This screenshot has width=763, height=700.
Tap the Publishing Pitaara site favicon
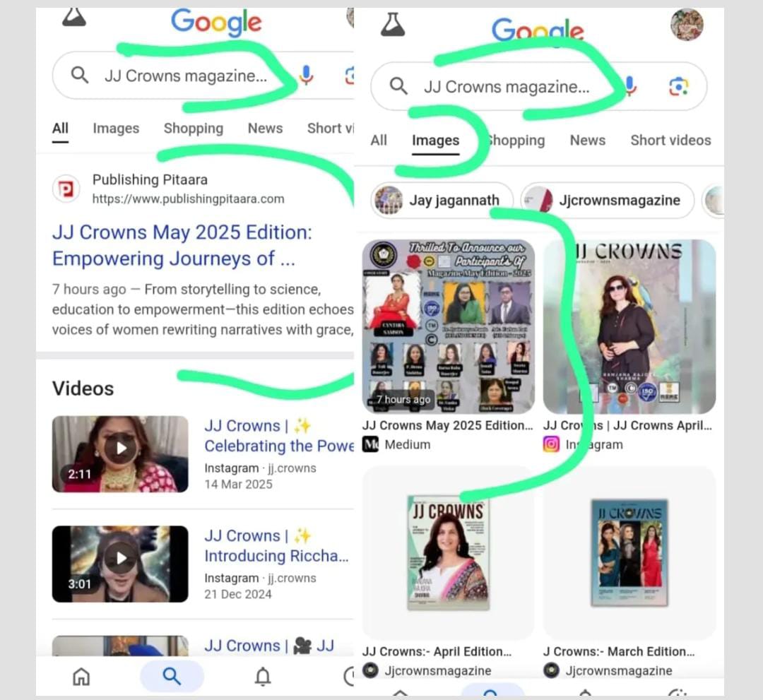(66, 189)
